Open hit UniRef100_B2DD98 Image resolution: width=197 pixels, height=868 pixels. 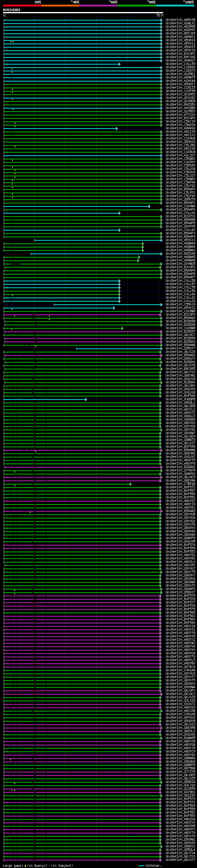click(x=180, y=321)
